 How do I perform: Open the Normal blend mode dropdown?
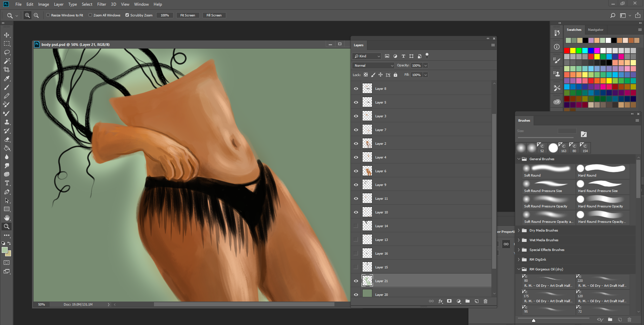(373, 66)
